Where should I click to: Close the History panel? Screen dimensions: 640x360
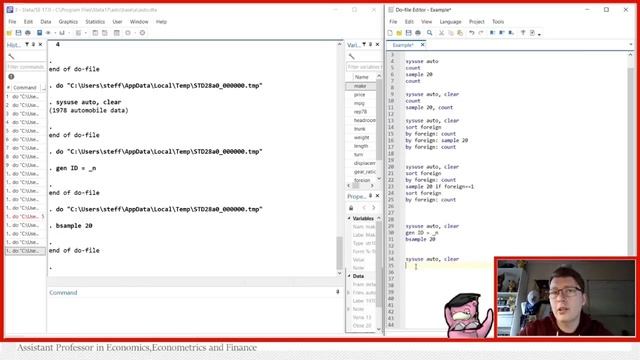(40, 44)
